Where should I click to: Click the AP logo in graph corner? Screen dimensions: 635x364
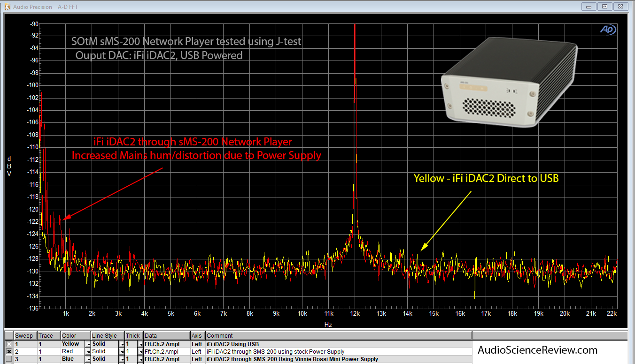tap(608, 29)
